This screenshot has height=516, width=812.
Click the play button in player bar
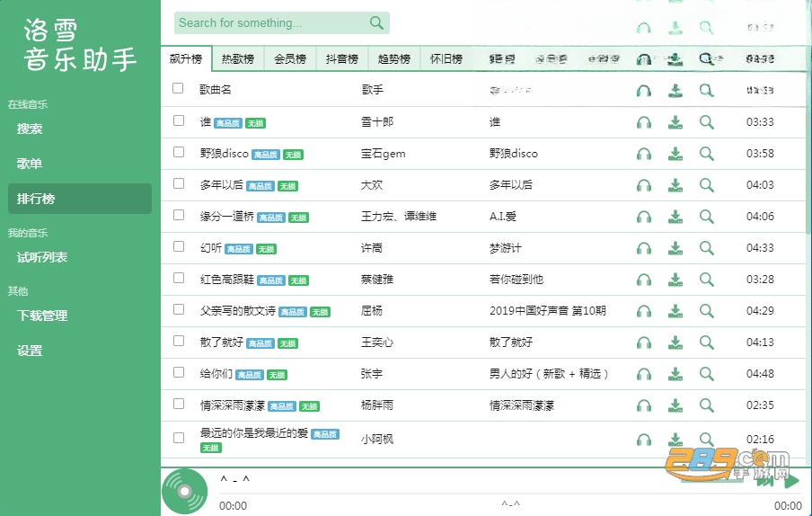coord(791,481)
